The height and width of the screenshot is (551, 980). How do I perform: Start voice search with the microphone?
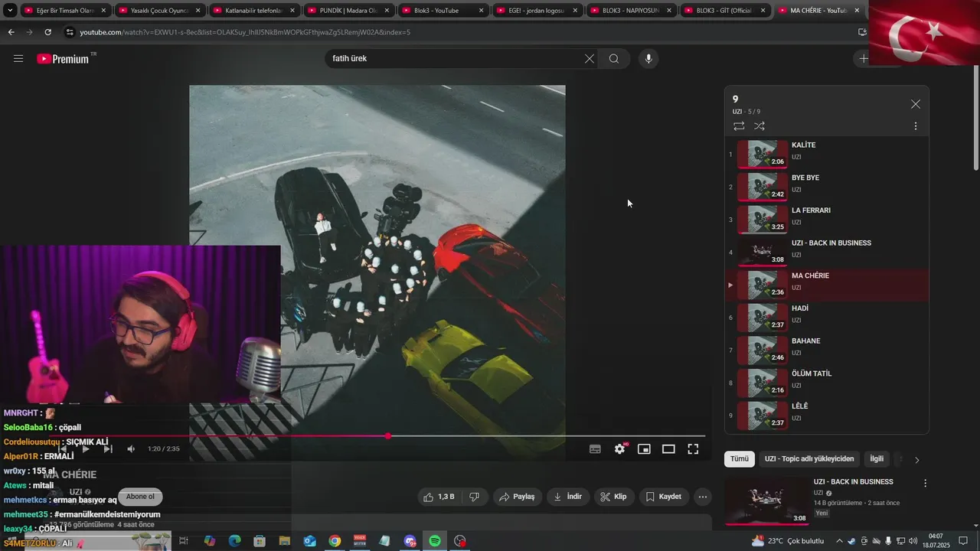pyautogui.click(x=648, y=59)
